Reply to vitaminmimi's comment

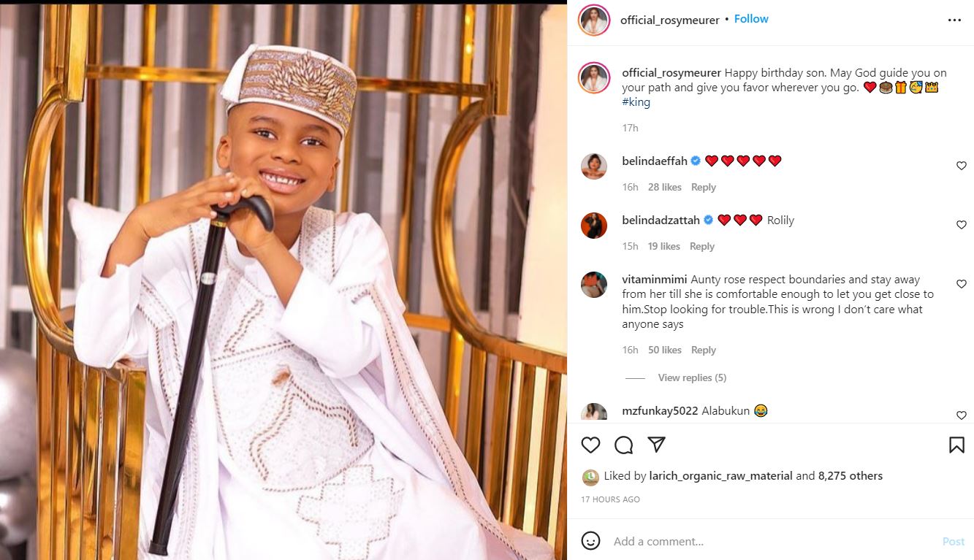tap(703, 350)
